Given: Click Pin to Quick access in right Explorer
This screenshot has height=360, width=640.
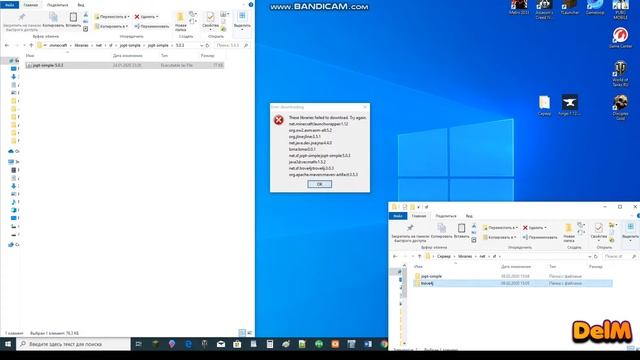Looking at the screenshot, I should point(410,233).
